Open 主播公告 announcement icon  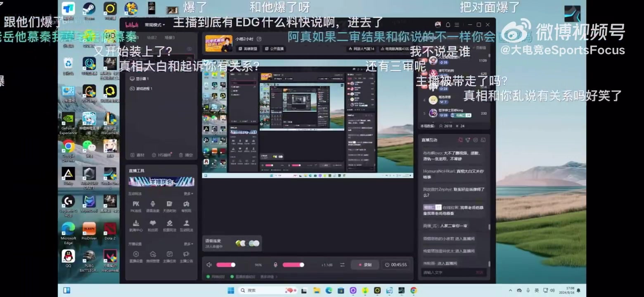click(x=186, y=257)
